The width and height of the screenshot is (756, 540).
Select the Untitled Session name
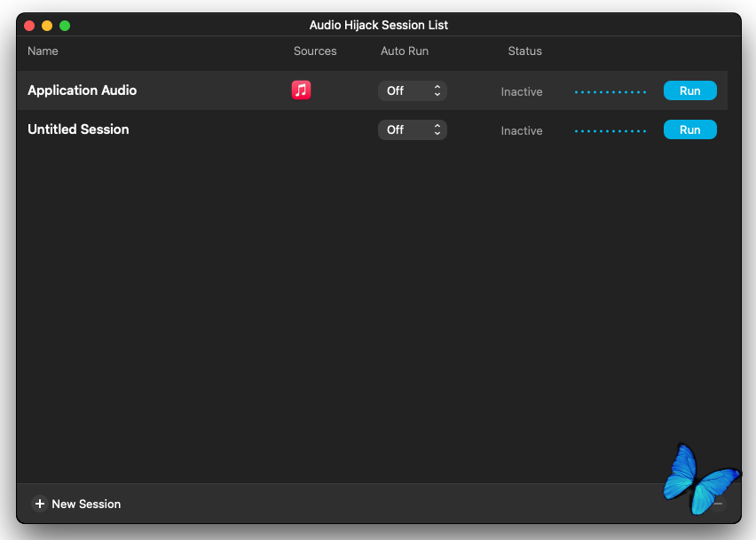tap(78, 129)
